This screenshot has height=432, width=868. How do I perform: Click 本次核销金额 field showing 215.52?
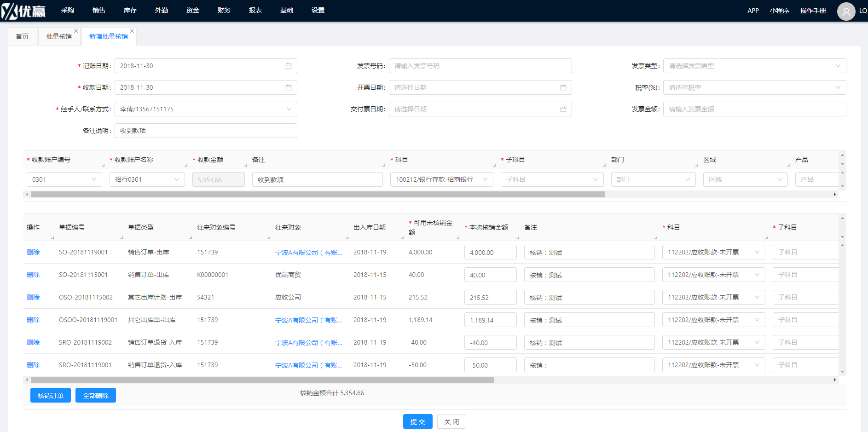(490, 298)
